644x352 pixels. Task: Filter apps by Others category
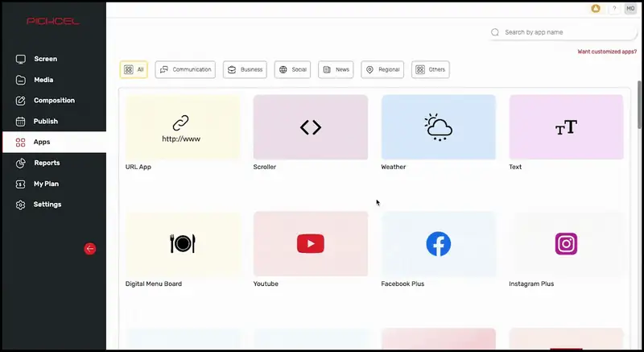[x=431, y=69]
